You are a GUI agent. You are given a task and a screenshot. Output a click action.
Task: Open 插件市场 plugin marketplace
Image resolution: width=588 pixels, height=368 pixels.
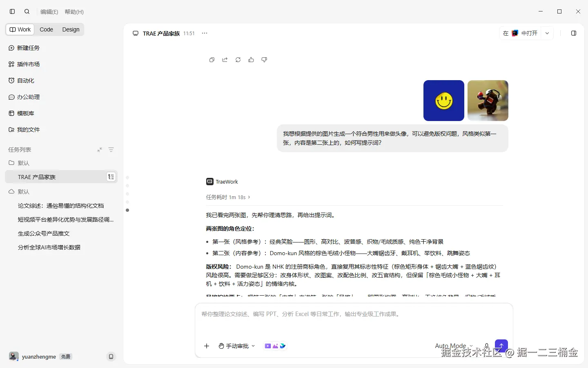click(61, 64)
